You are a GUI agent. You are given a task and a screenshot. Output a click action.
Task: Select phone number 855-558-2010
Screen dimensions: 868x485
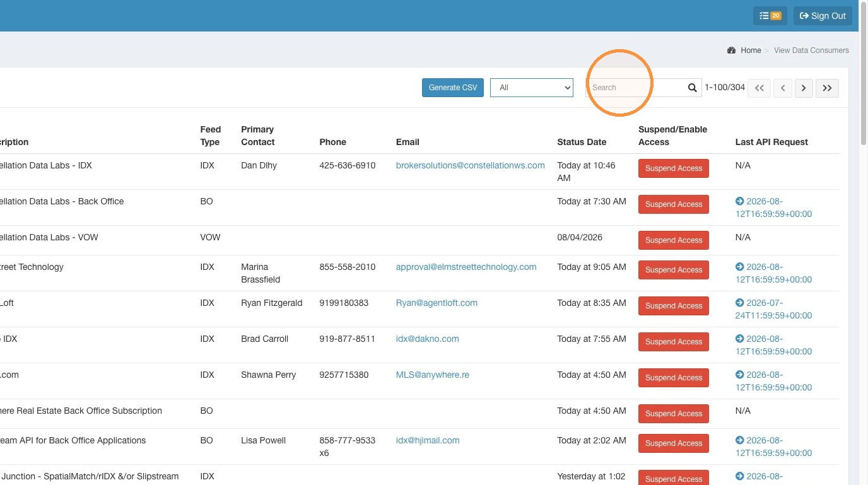[x=347, y=267]
